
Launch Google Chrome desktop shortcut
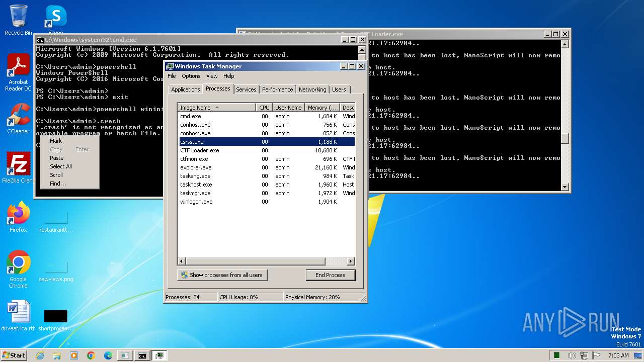(18, 269)
